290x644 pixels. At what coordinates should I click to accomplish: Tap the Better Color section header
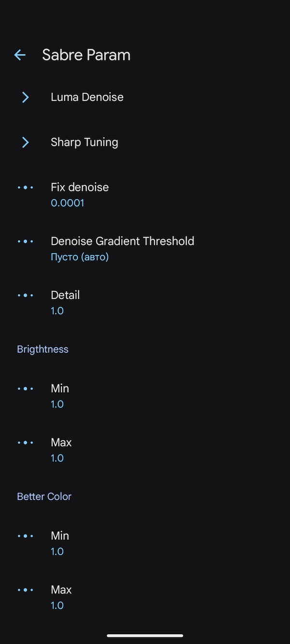click(x=44, y=496)
